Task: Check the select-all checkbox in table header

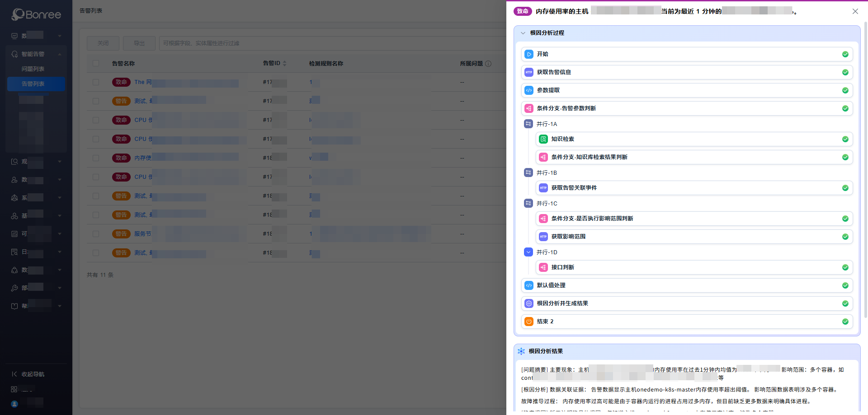Action: (x=96, y=63)
